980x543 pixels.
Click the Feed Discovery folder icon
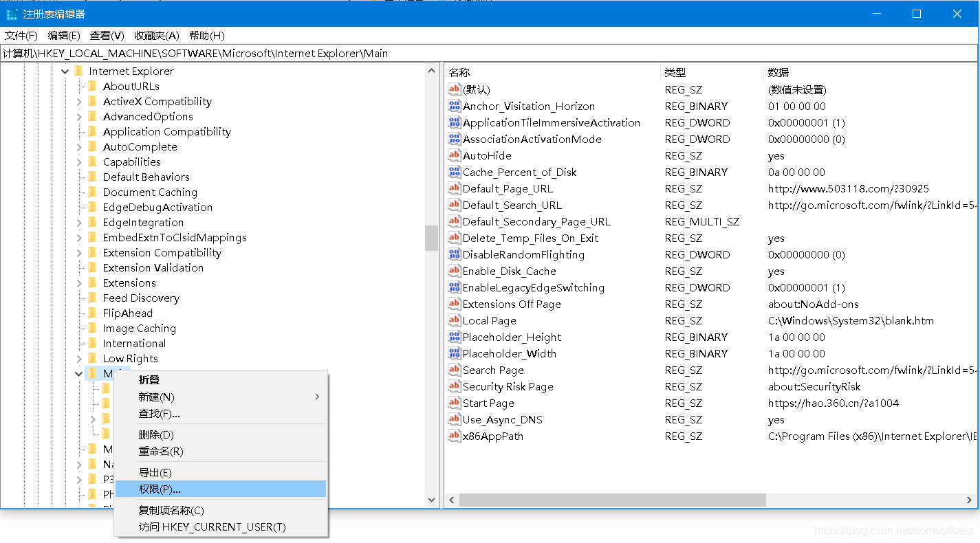tap(92, 298)
